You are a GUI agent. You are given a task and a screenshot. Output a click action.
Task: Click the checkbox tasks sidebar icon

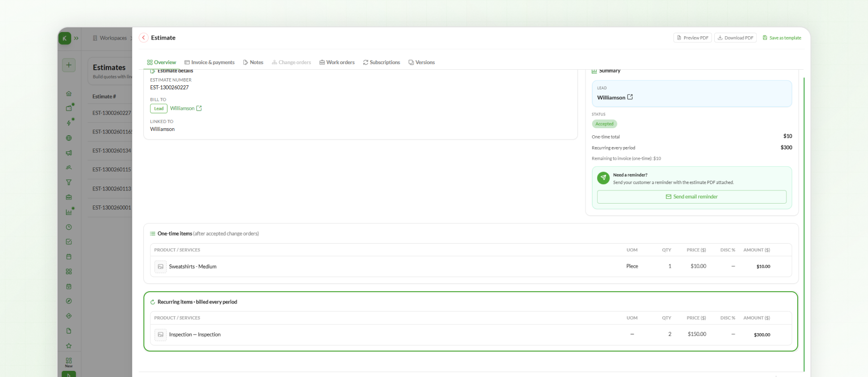click(69, 242)
